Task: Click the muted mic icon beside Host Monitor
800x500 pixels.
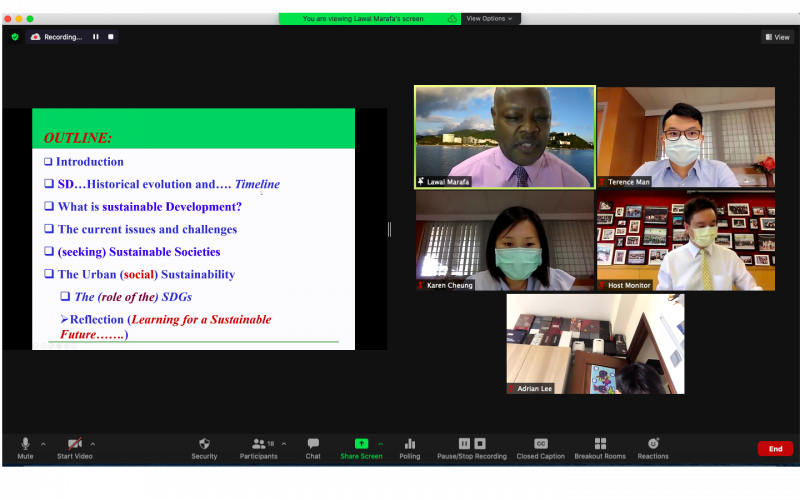Action: [x=603, y=285]
